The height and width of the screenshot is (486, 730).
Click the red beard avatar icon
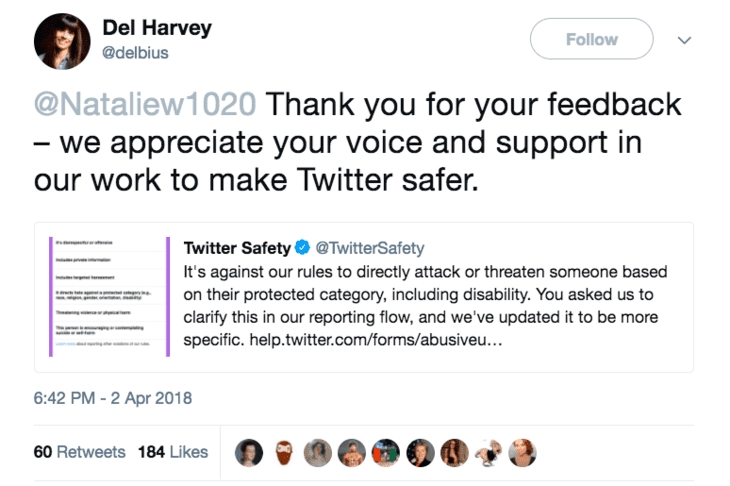click(x=283, y=453)
